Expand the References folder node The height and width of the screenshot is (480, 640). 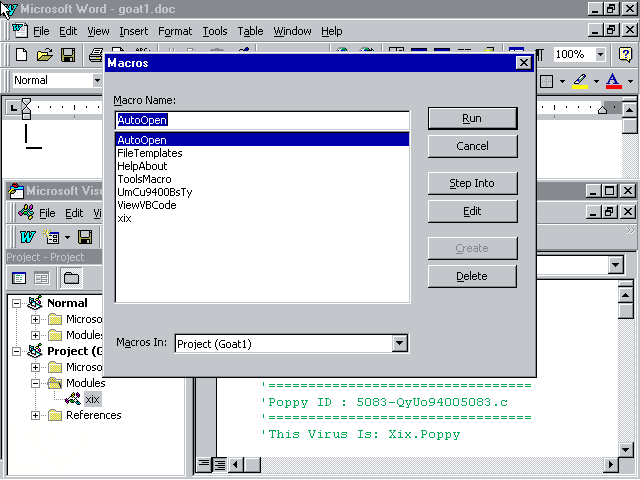36,416
